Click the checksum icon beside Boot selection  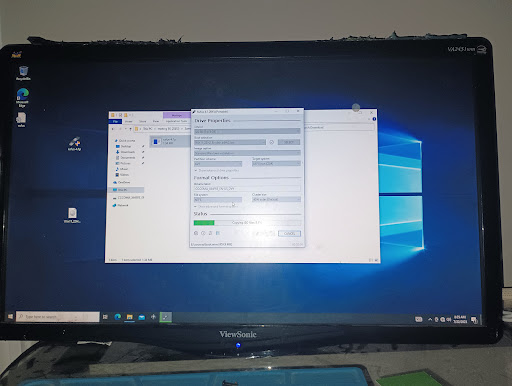pyautogui.click(x=271, y=142)
